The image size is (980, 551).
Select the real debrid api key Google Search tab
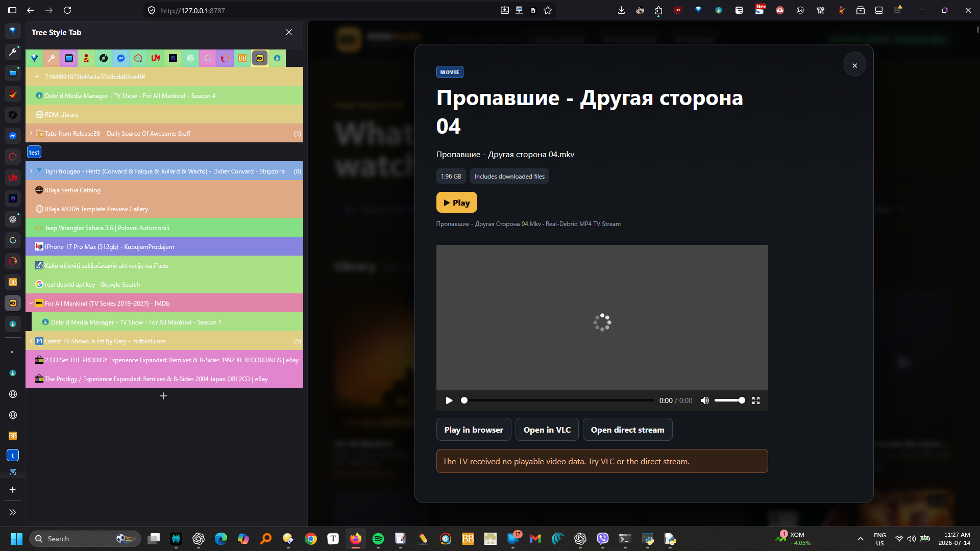pyautogui.click(x=164, y=284)
